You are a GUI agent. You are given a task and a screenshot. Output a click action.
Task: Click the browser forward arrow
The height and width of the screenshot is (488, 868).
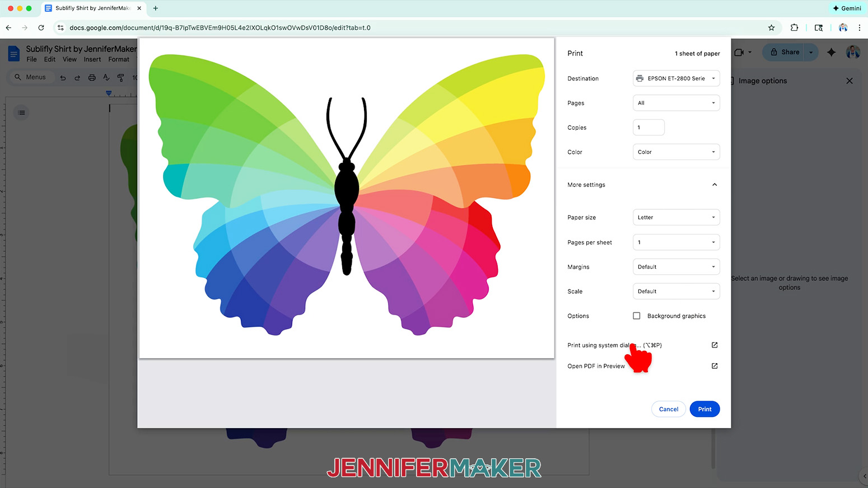click(25, 27)
